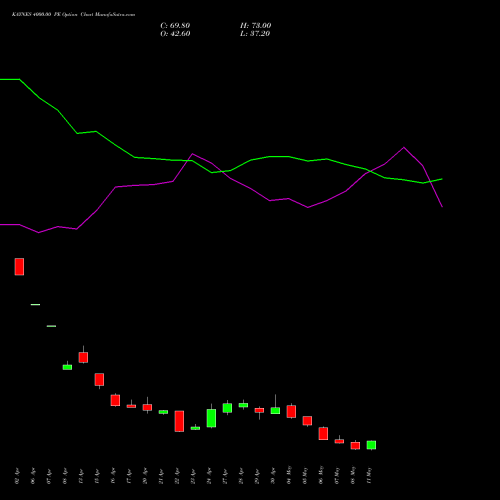Screen dimensions: 500x500
Task: Select the close value C: 69.80
Action: (x=175, y=26)
